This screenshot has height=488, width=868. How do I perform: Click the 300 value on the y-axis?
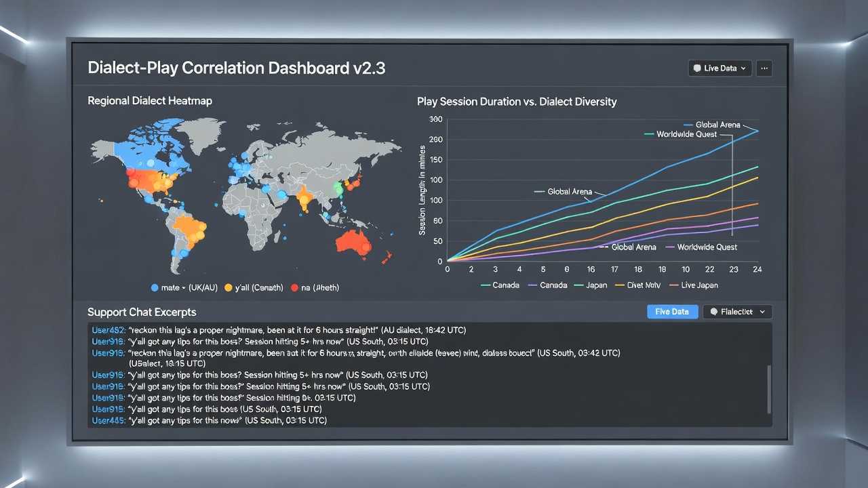436,119
